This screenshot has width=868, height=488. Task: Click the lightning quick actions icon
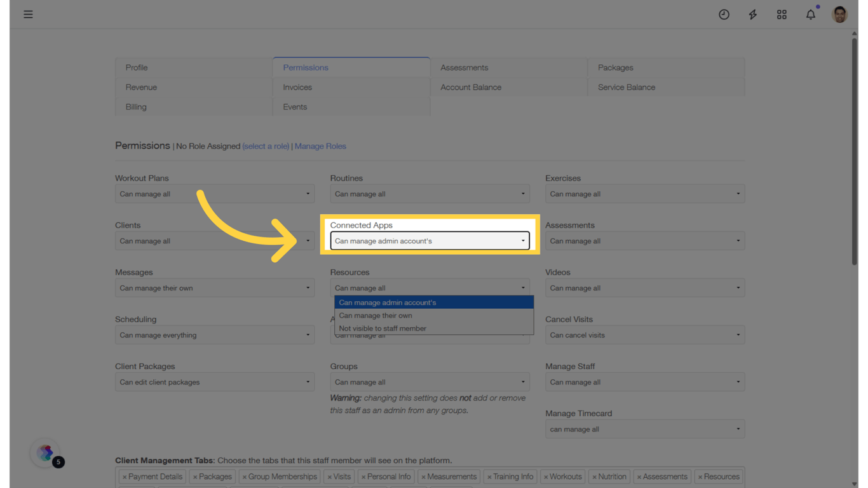(x=752, y=14)
